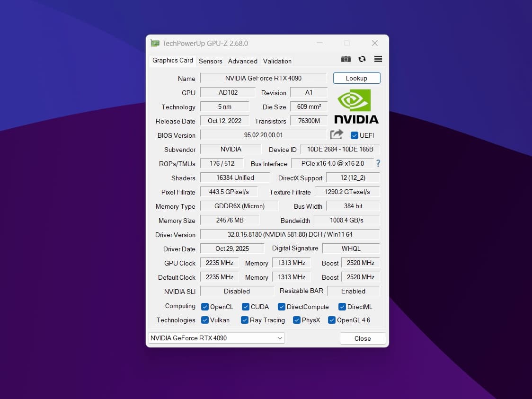
Task: Click the BIOS share/export arrow icon
Action: [337, 135]
